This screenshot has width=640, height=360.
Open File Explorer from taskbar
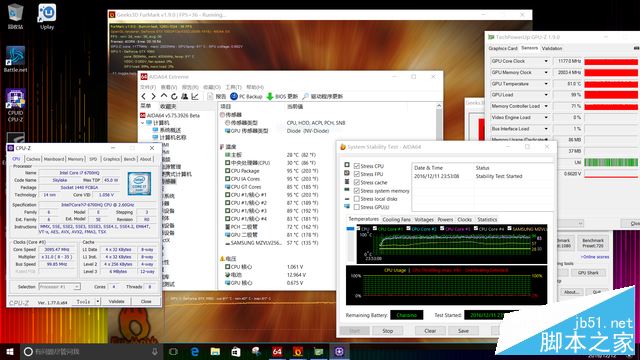point(215,351)
